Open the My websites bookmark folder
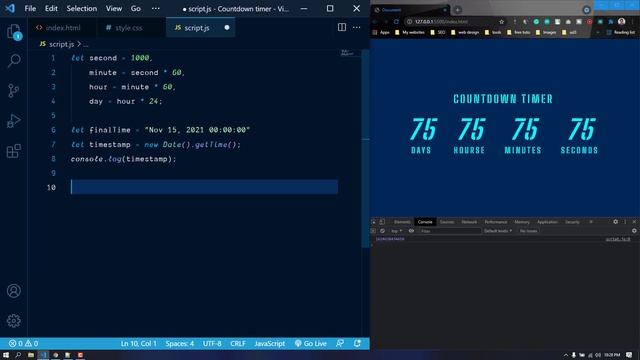This screenshot has height=360, width=640. point(409,32)
